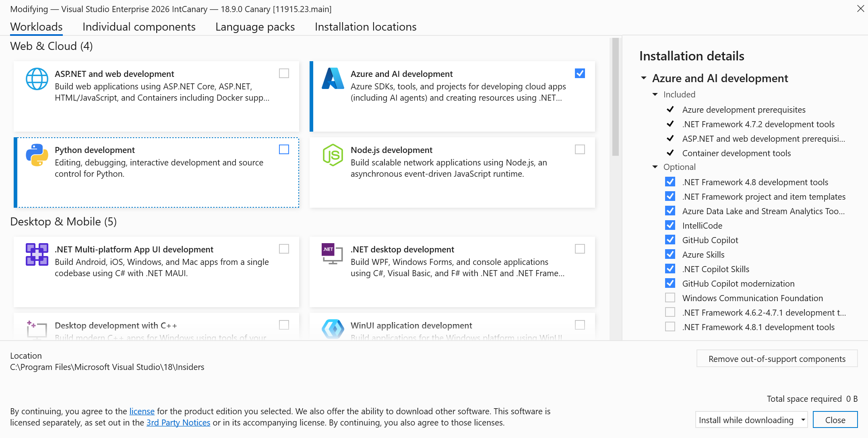Click the .NET desktop development monitor icon
This screenshot has height=438, width=868.
click(x=332, y=254)
